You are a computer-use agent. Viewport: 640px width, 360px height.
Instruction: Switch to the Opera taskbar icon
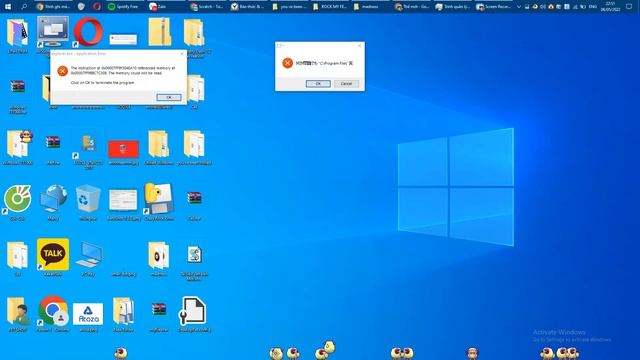pos(97,7)
